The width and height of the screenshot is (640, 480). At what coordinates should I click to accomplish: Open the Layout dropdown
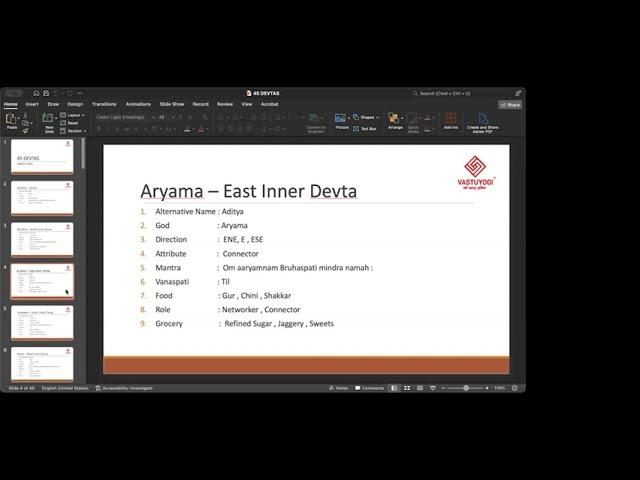tap(72, 116)
